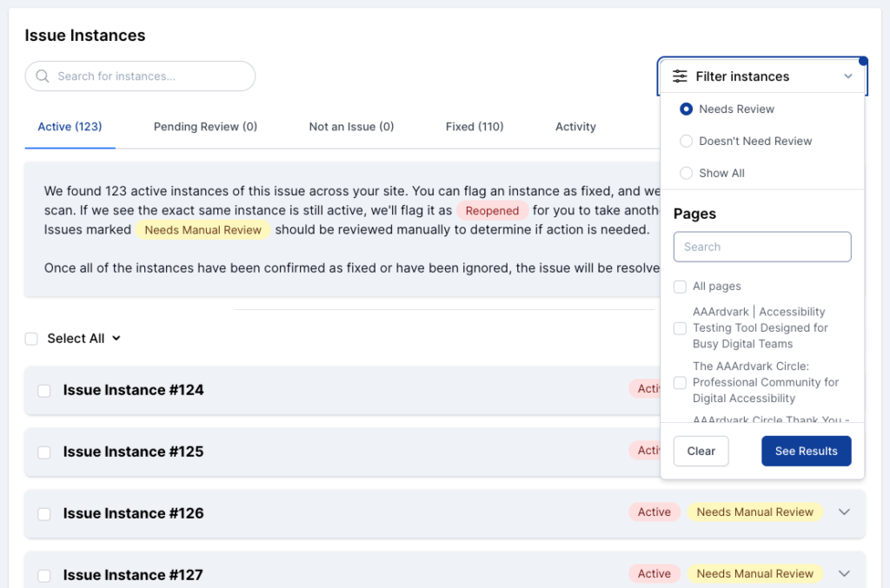Open the Not an Issue tab
Screen dimensions: 890x588
click(351, 127)
